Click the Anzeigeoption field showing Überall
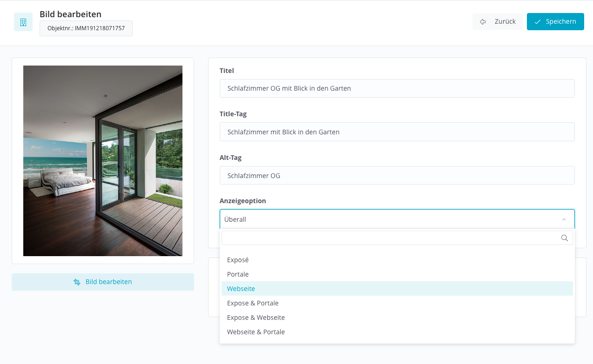The image size is (593, 364). point(386,219)
